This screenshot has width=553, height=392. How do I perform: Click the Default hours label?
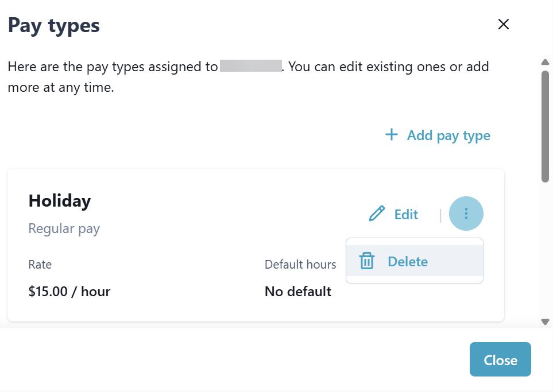(x=300, y=265)
